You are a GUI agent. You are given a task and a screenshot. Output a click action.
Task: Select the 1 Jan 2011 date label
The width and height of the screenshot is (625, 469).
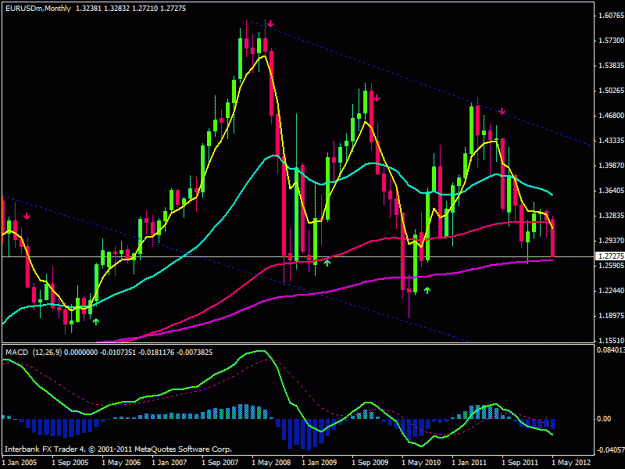469,463
